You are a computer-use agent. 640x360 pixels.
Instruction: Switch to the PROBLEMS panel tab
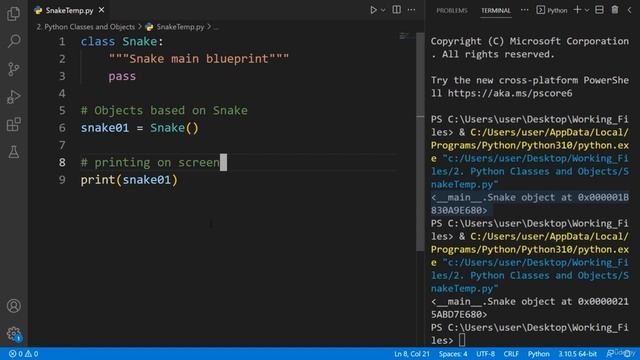(x=452, y=11)
